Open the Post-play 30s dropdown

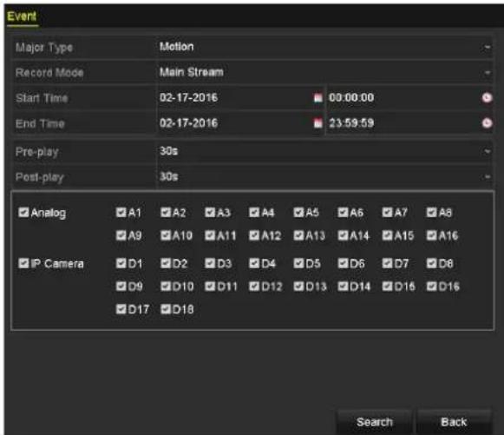click(325, 176)
